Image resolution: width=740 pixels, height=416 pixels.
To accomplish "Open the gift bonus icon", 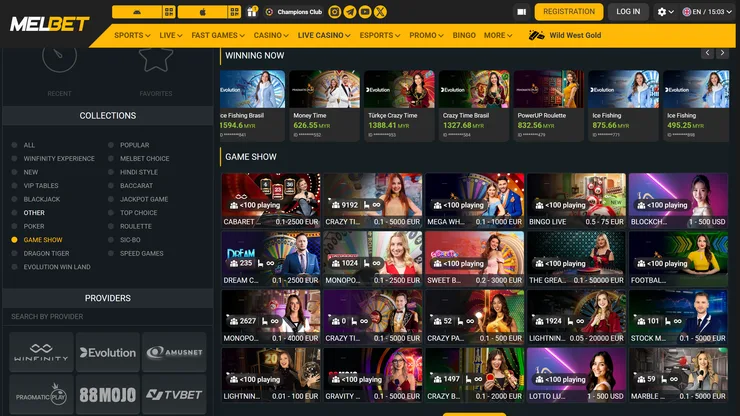I will point(252,11).
